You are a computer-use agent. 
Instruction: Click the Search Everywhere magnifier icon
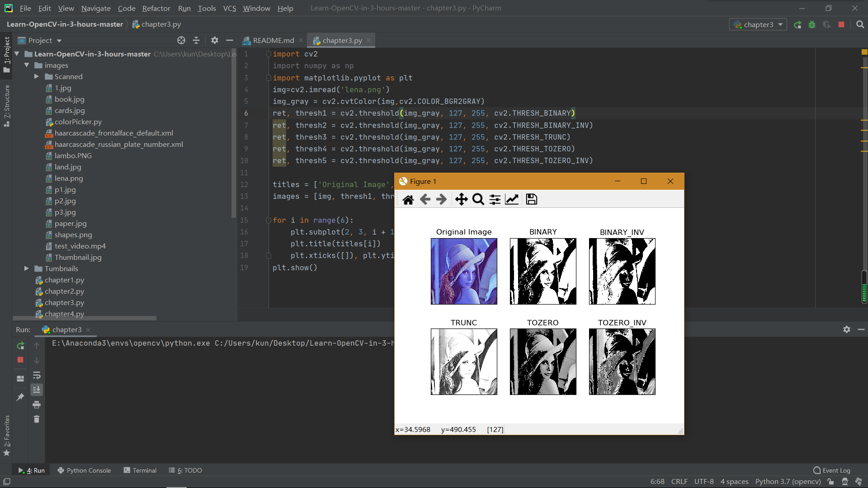pyautogui.click(x=860, y=24)
